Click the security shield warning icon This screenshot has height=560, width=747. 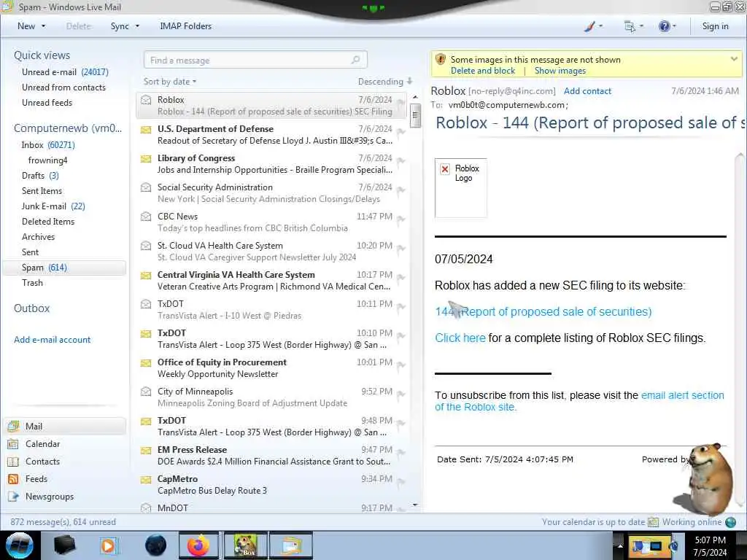(440, 59)
